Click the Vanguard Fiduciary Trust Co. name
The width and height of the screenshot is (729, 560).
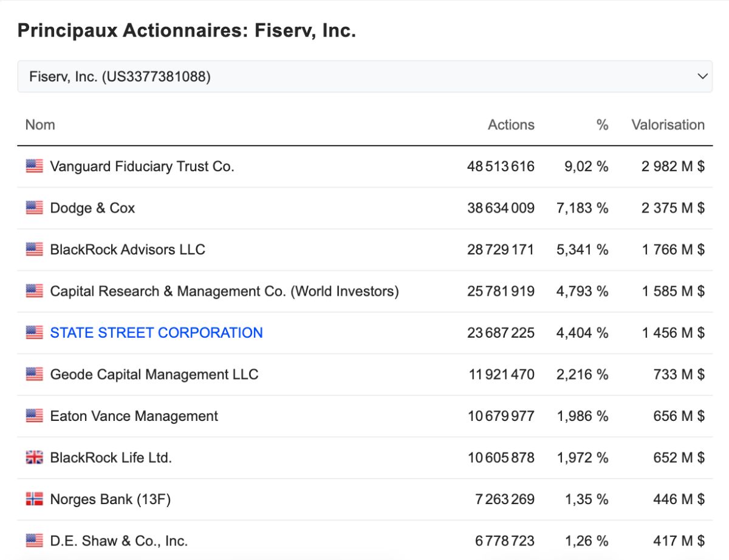pyautogui.click(x=142, y=166)
